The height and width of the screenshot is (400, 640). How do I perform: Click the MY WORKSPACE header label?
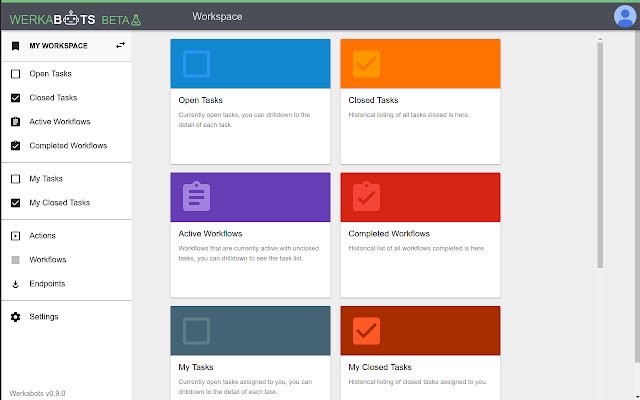[x=58, y=46]
